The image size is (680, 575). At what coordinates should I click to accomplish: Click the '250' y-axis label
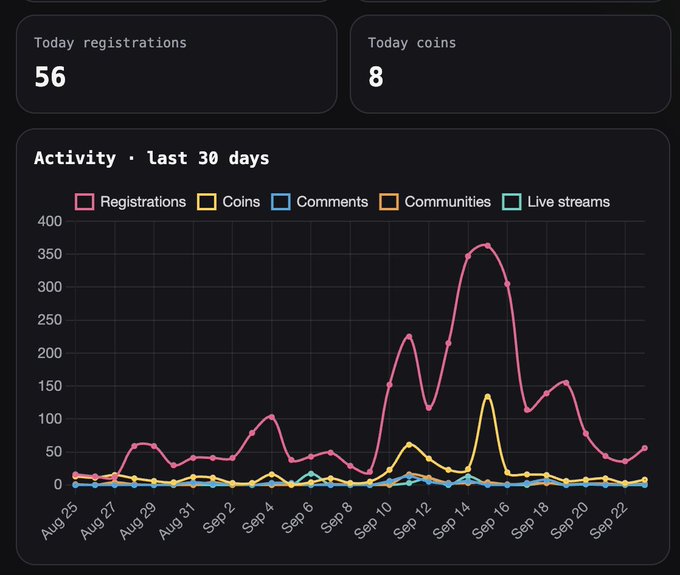50,320
